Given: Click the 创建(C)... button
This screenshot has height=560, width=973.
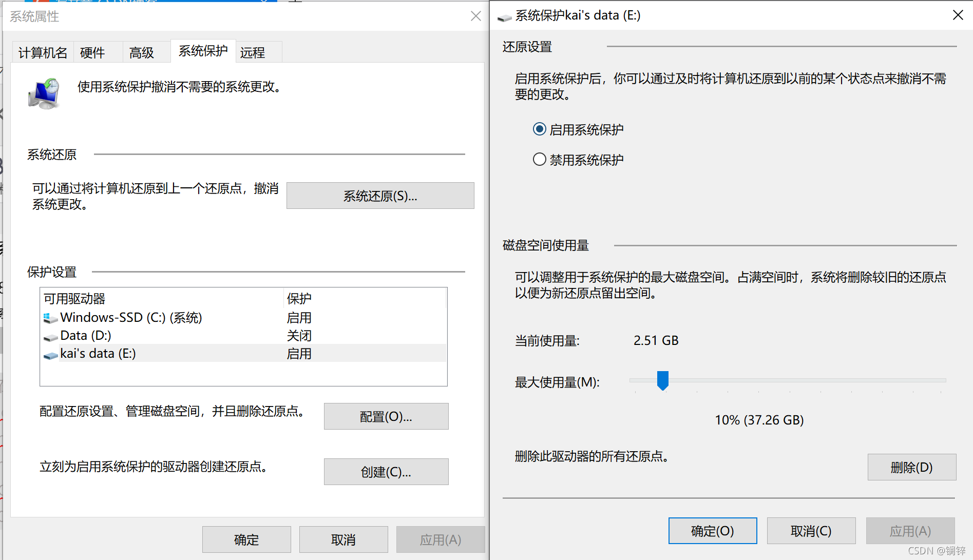Looking at the screenshot, I should pos(386,472).
